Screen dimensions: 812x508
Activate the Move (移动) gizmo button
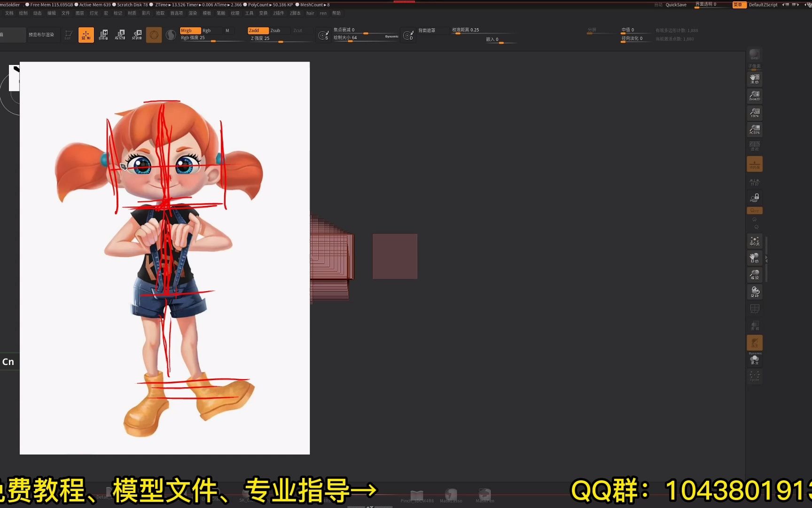click(x=103, y=35)
